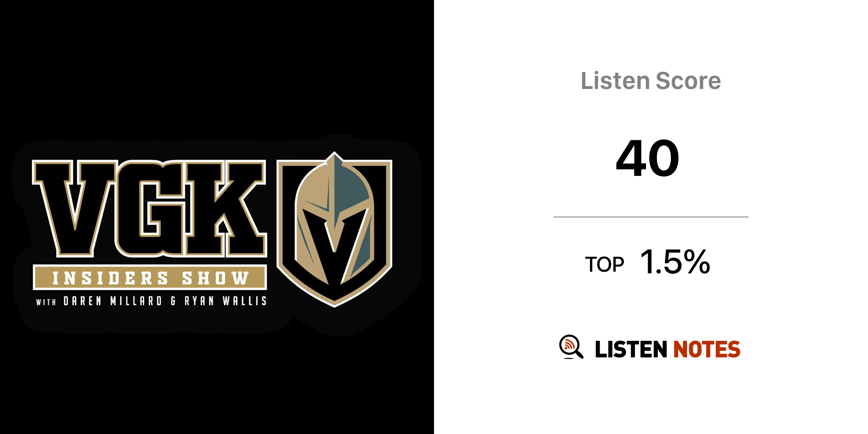868x434 pixels.
Task: Click the Listen Notes magnifier RSS icon
Action: tap(571, 347)
